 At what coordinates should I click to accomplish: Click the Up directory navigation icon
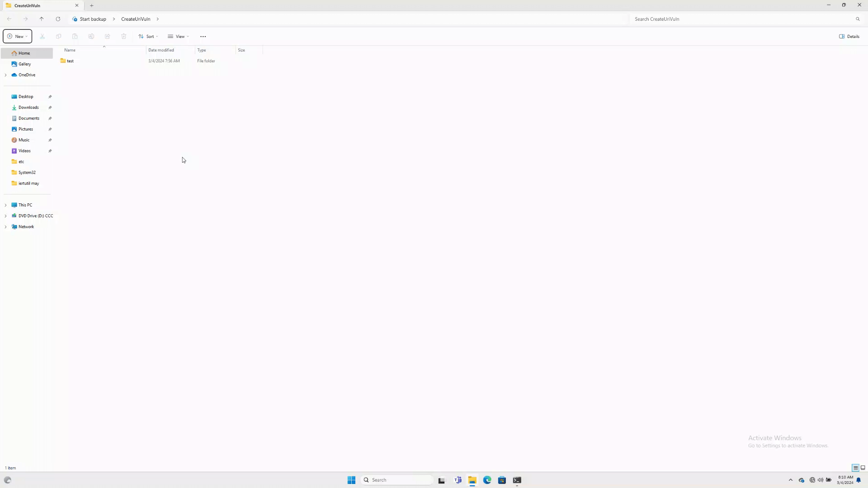[x=41, y=19]
